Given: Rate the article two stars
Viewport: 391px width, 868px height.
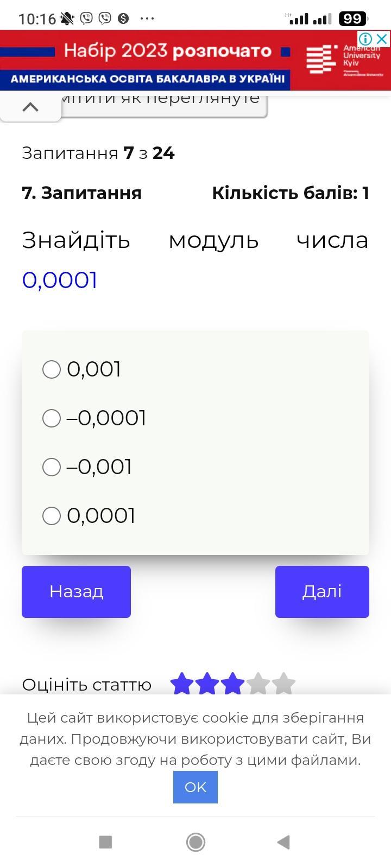Looking at the screenshot, I should pyautogui.click(x=207, y=684).
